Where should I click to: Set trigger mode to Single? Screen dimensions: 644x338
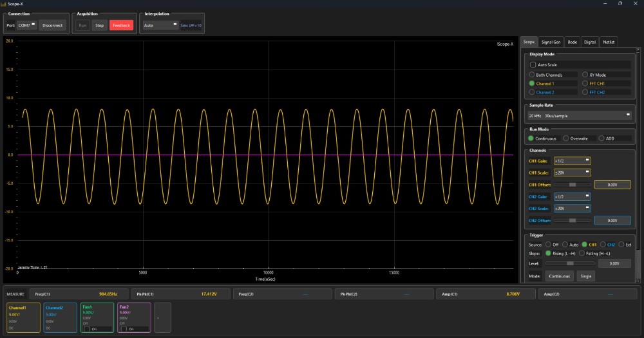585,276
